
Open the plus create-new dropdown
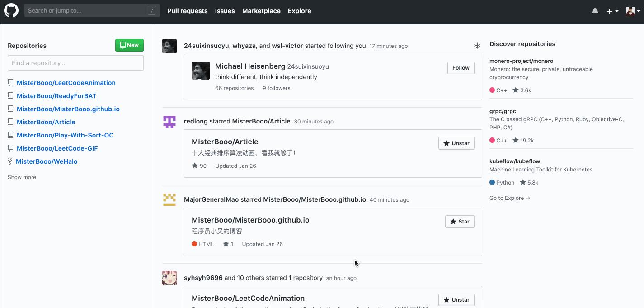612,11
